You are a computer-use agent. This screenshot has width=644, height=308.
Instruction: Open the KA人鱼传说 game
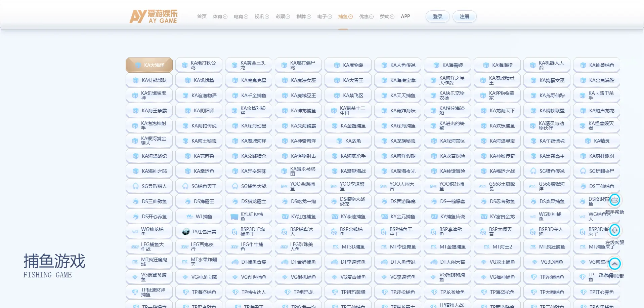pos(398,65)
